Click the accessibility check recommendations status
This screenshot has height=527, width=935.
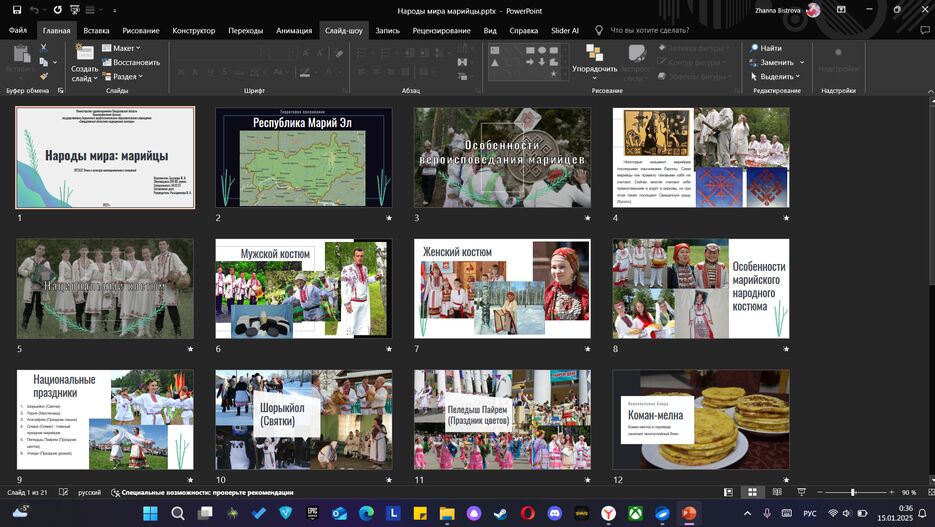pyautogui.click(x=202, y=492)
